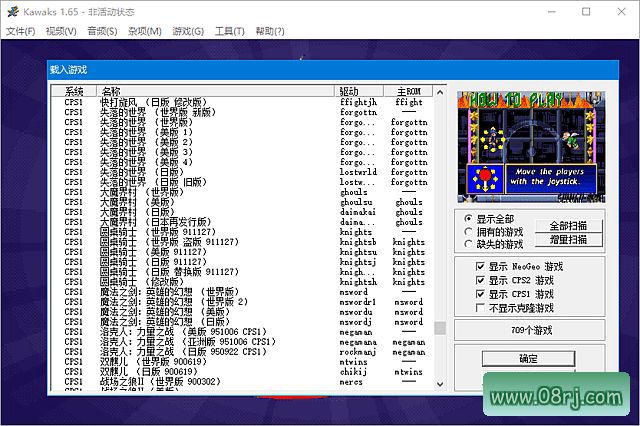The width and height of the screenshot is (640, 426).
Task: Select game 大魔界村 (世界版)
Action: pyautogui.click(x=242, y=192)
